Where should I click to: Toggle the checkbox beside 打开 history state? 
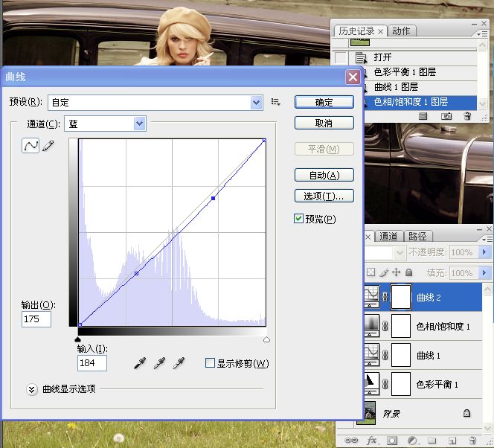coord(341,58)
